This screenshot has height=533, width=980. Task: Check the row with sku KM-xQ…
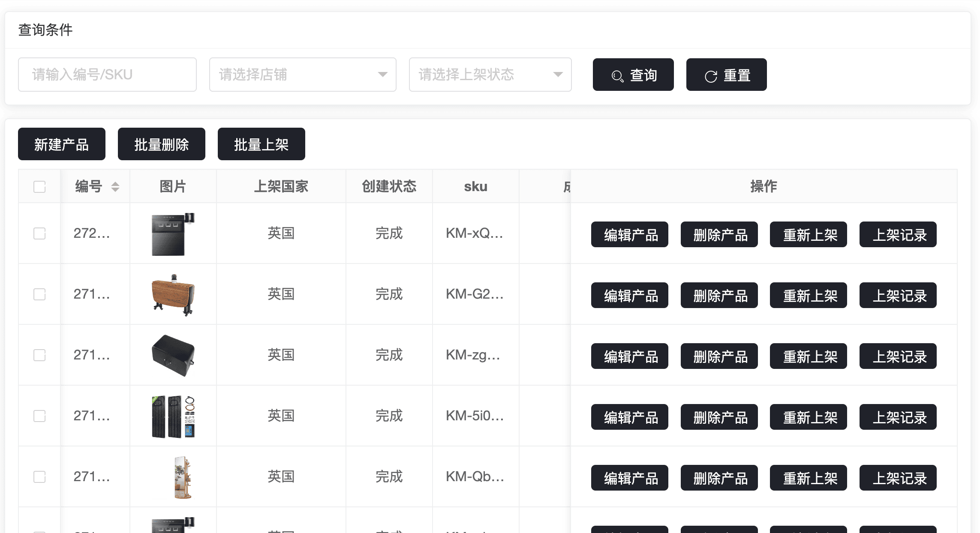[x=39, y=234]
